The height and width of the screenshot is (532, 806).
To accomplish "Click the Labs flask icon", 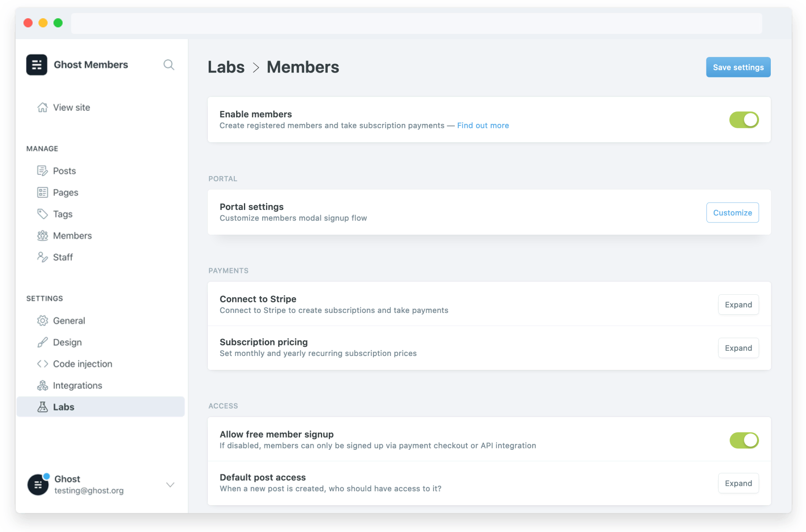I will [43, 406].
